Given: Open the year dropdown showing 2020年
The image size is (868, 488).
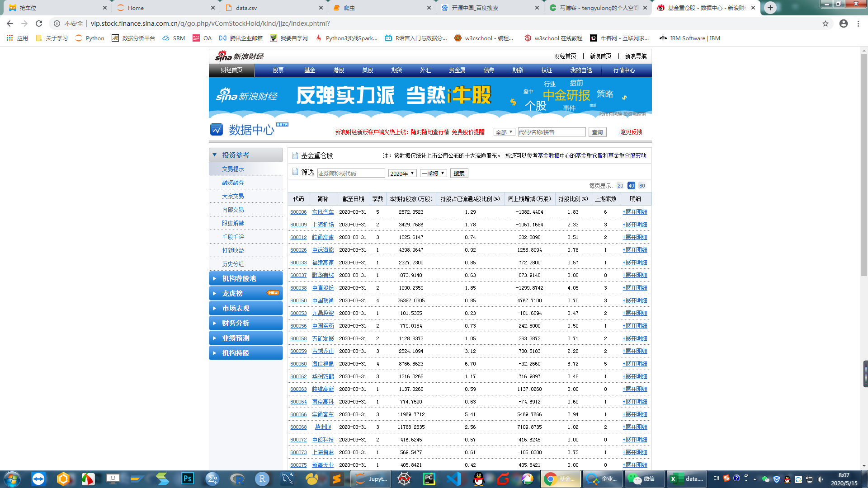Looking at the screenshot, I should click(x=402, y=174).
